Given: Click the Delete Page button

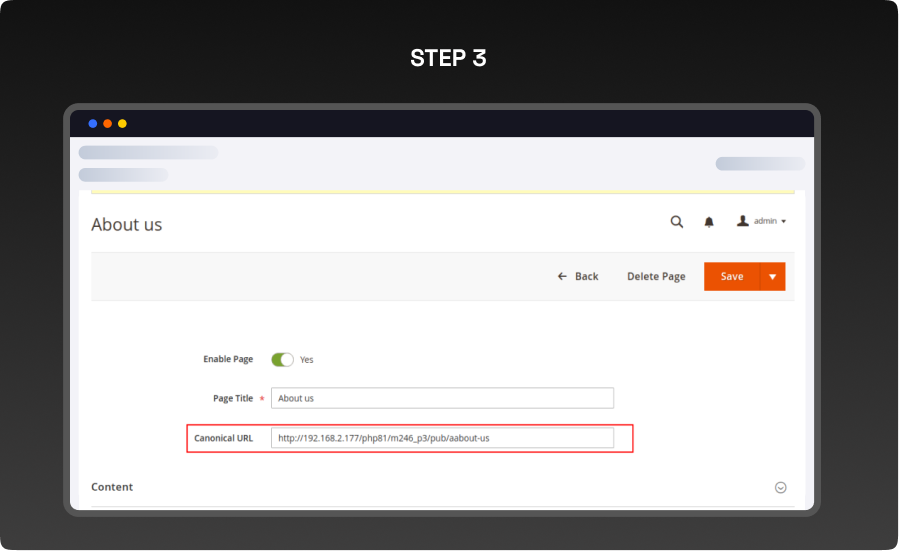Looking at the screenshot, I should pos(656,277).
